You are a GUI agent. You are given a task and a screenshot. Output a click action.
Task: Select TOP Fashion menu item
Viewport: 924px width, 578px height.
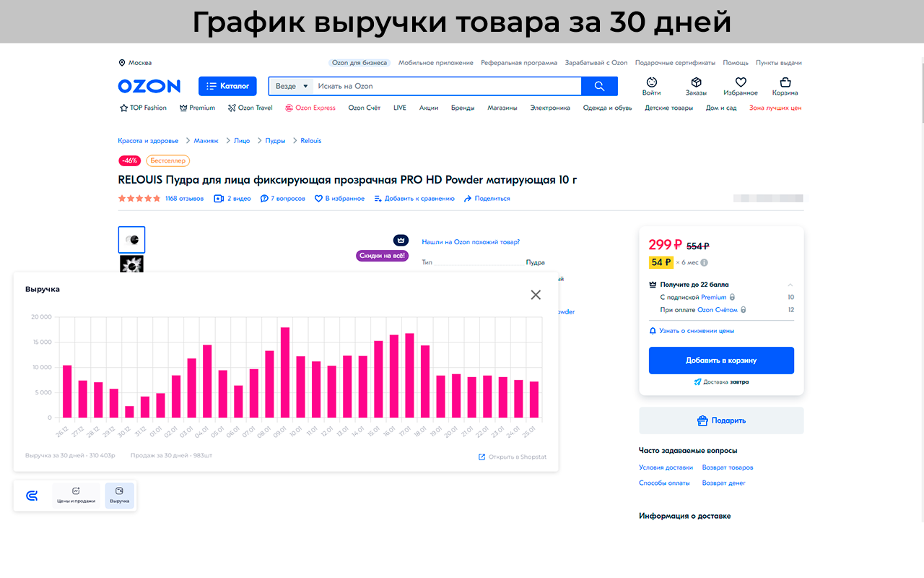pos(143,108)
